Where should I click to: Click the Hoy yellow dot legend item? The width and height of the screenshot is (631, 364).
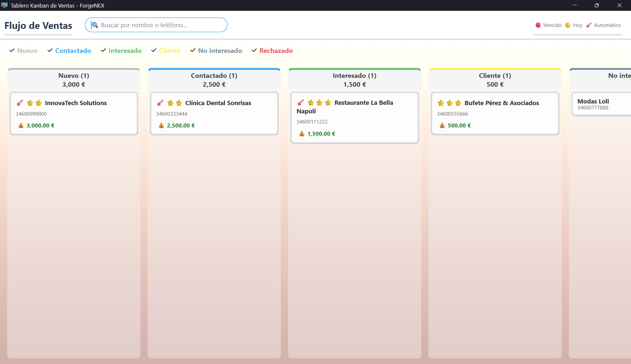[x=568, y=25]
